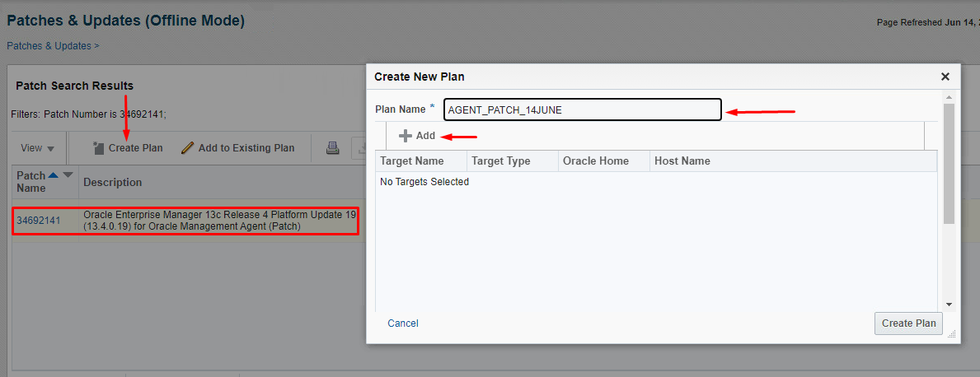This screenshot has width=980, height=377.
Task: Click Cancel in the dialog
Action: click(x=403, y=323)
